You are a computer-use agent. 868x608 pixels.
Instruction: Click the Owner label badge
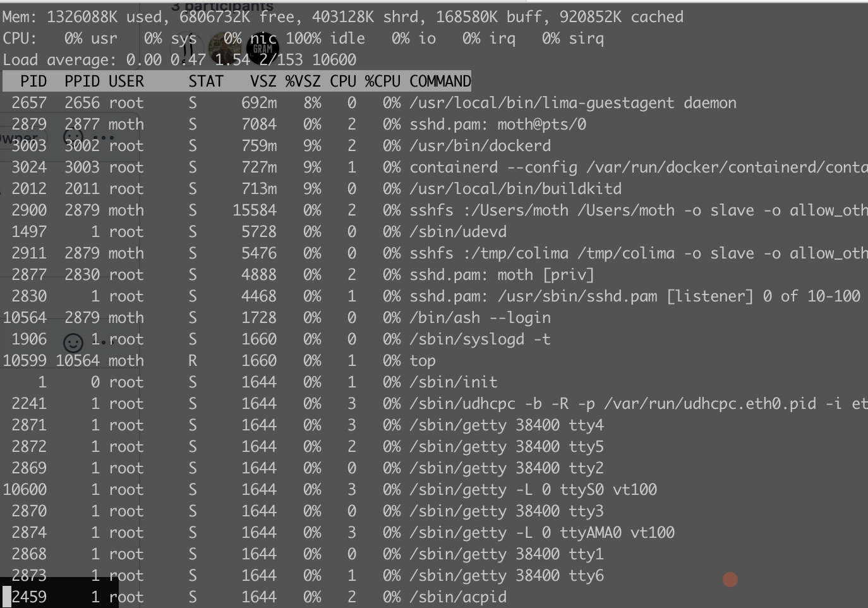18,138
